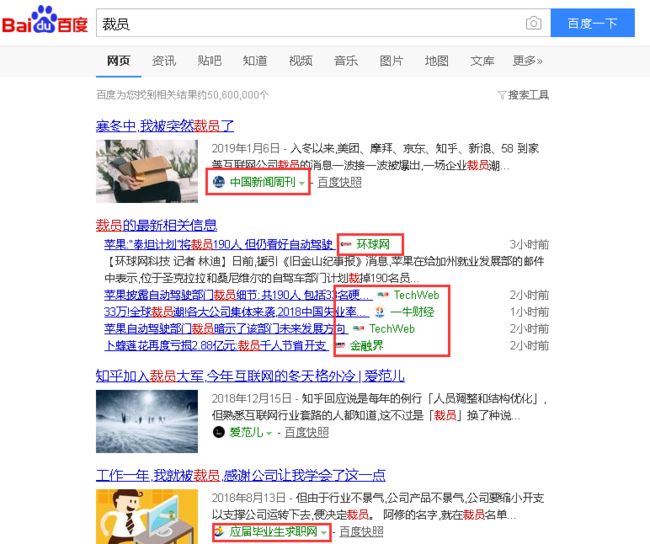Viewport: 650px width, 544px height.
Task: Click the 应届毕业生求职网 source name
Action: click(x=274, y=531)
